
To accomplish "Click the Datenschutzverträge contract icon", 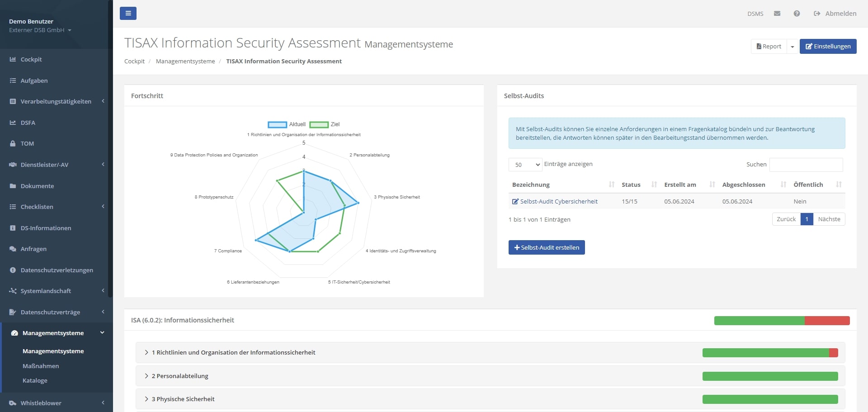I will (13, 312).
